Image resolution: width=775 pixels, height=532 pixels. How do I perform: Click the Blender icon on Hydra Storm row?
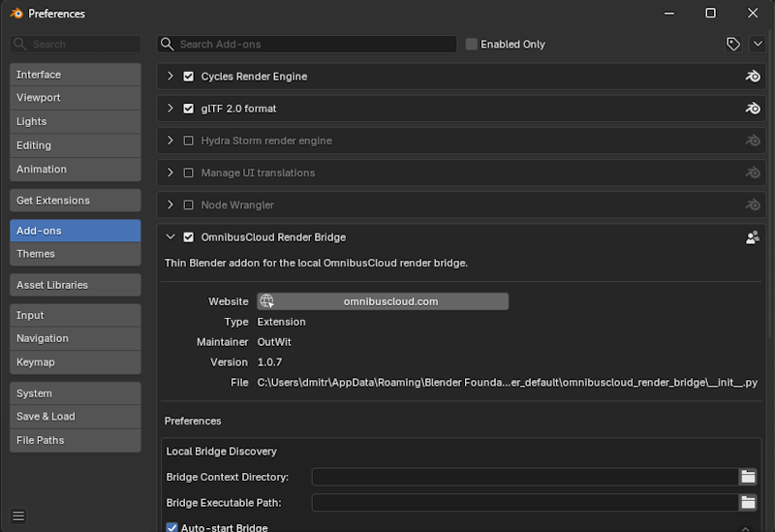[x=753, y=141]
